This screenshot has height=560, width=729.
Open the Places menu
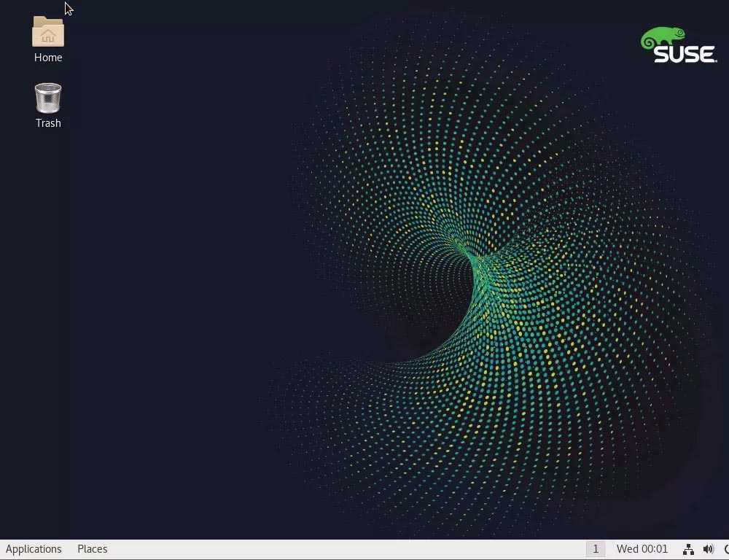coord(93,549)
